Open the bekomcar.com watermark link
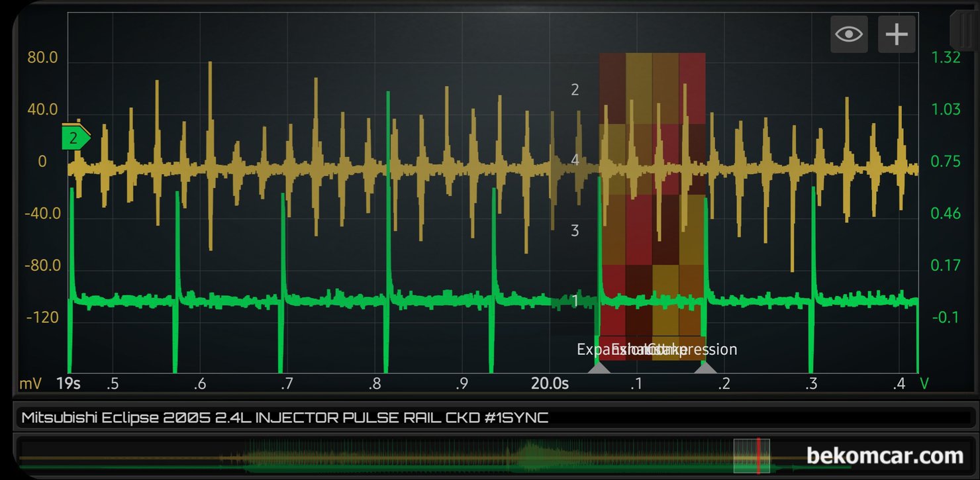This screenshot has width=980, height=480. coord(885,456)
